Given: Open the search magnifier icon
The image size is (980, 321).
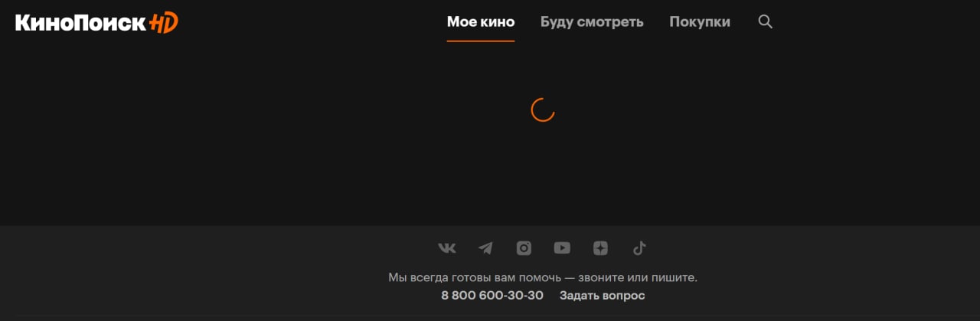Looking at the screenshot, I should [765, 21].
